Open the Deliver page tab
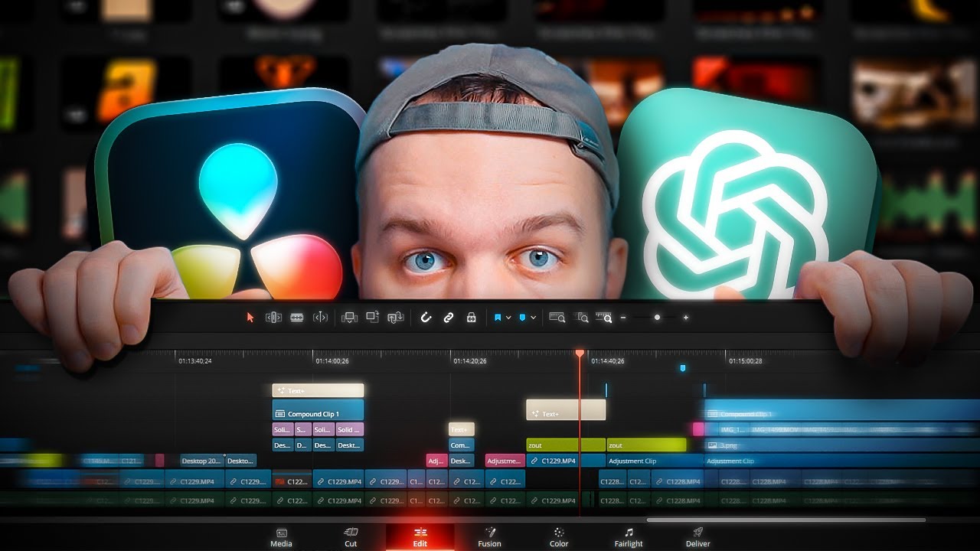This screenshot has width=980, height=551. point(697,537)
